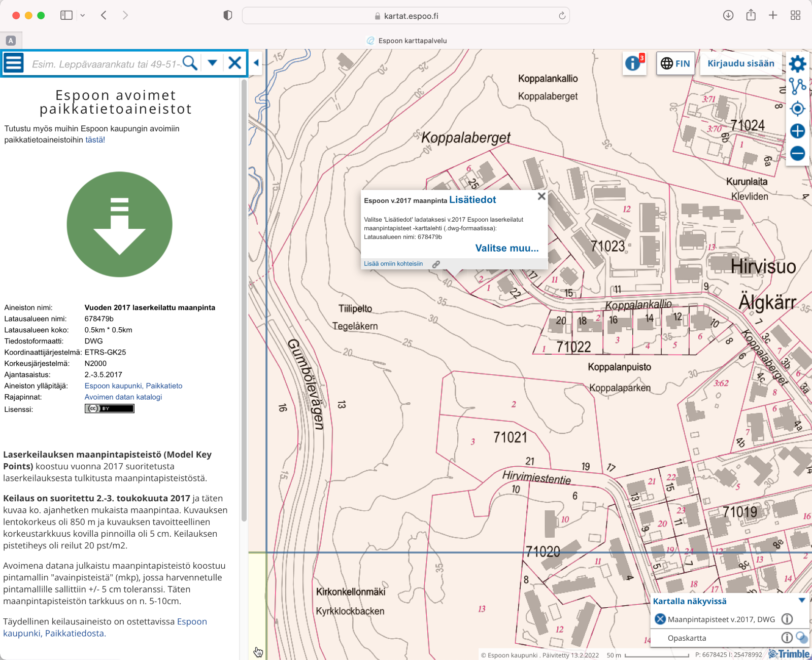Click the green download arrow icon
Screen dimensions: 812x660
tap(120, 224)
